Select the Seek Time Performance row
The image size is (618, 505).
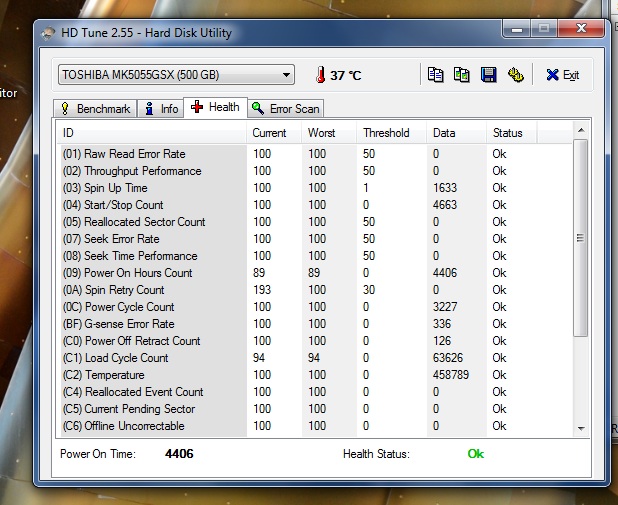315,255
